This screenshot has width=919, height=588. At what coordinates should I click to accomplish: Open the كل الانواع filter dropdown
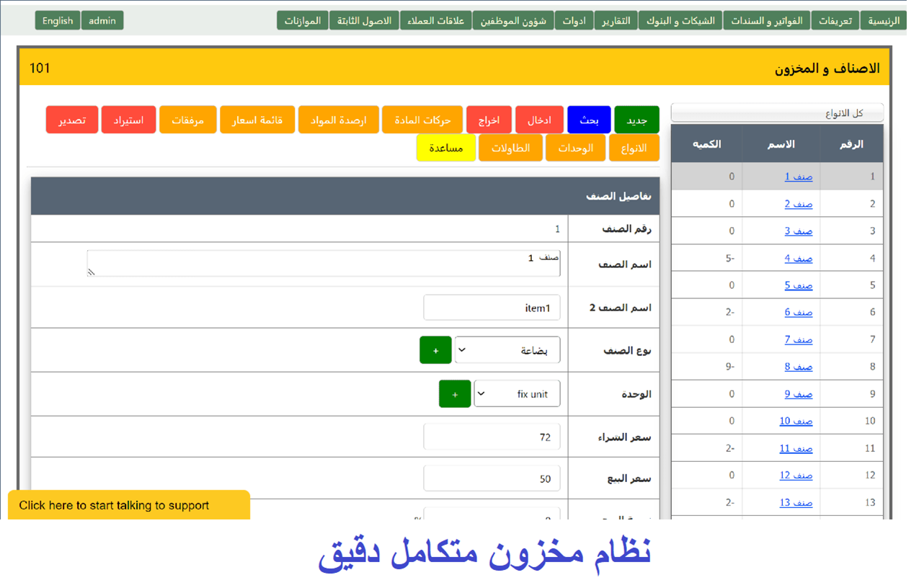pyautogui.click(x=776, y=113)
